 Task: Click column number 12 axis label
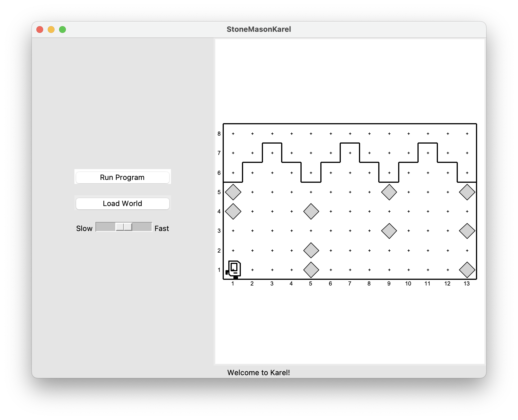447,283
